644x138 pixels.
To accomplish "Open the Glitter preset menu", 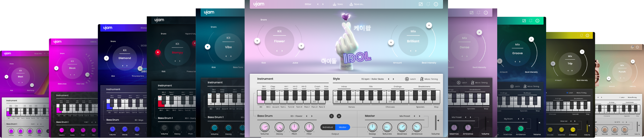I will 308,4.
